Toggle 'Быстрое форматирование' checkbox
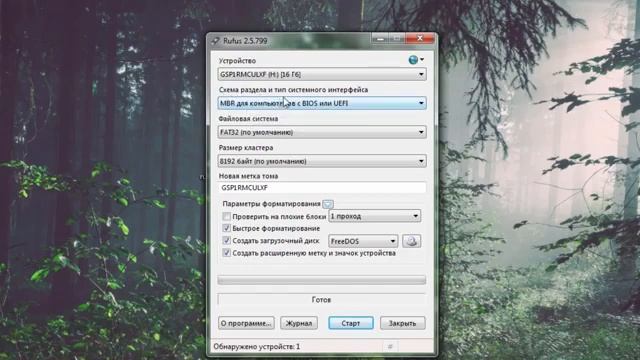640x360 pixels. coord(227,228)
